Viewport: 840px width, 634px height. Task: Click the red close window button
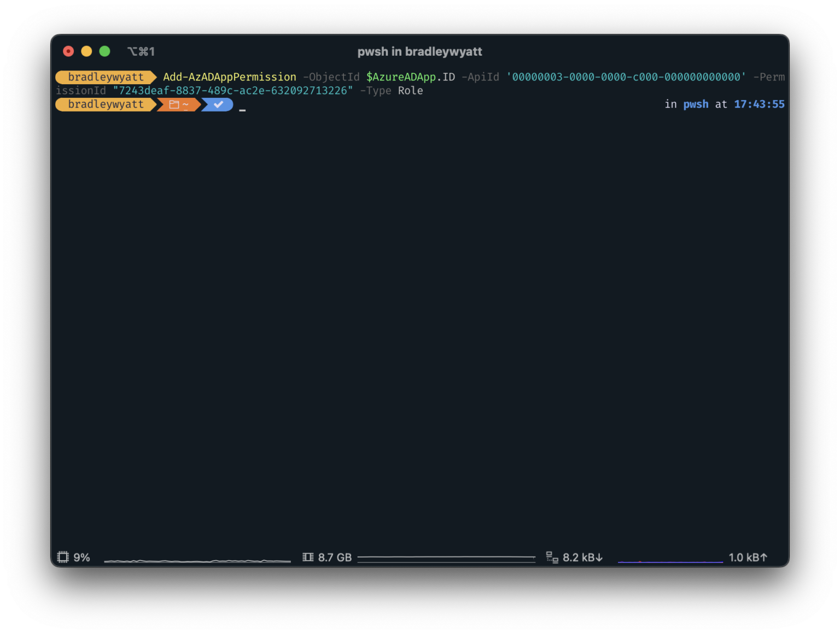[68, 51]
